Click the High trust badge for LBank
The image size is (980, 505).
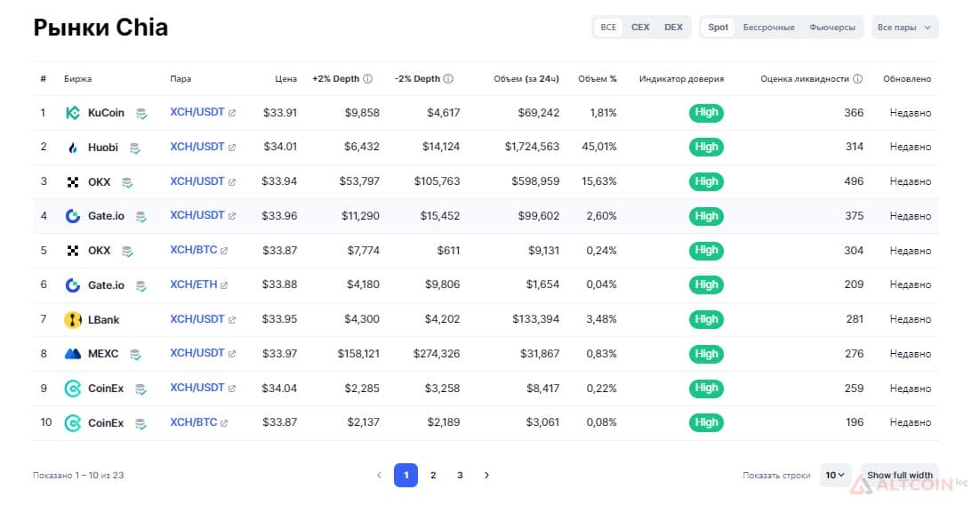(x=706, y=319)
